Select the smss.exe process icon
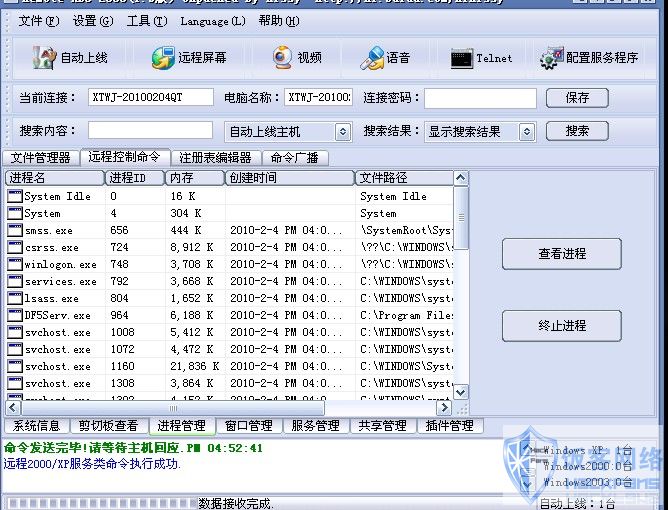 [x=14, y=230]
